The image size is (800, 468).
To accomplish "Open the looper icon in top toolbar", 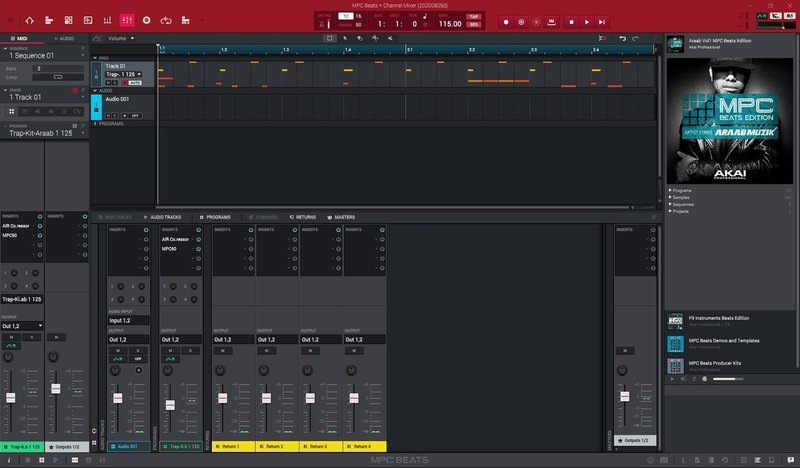I will tap(166, 20).
